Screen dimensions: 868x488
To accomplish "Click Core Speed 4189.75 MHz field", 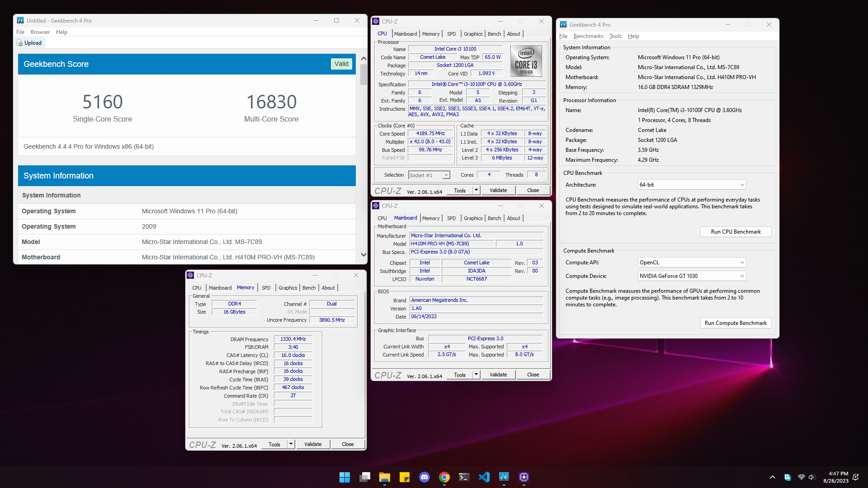I will tap(430, 134).
